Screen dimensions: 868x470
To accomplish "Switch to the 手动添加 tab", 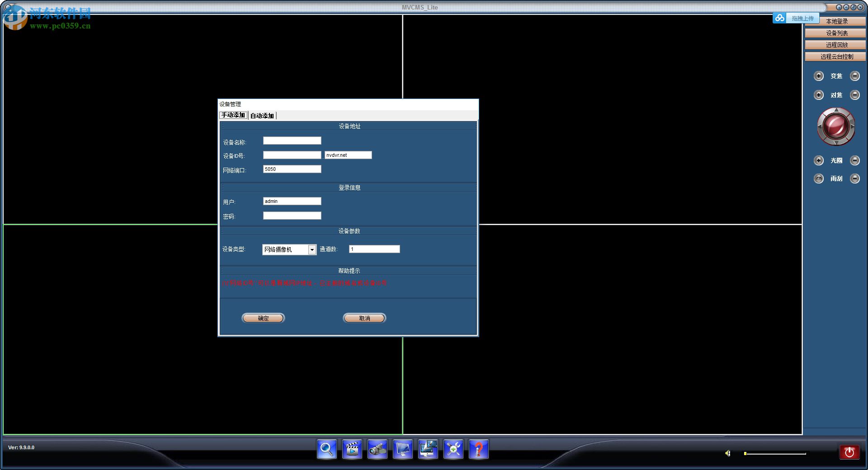I will coord(233,115).
